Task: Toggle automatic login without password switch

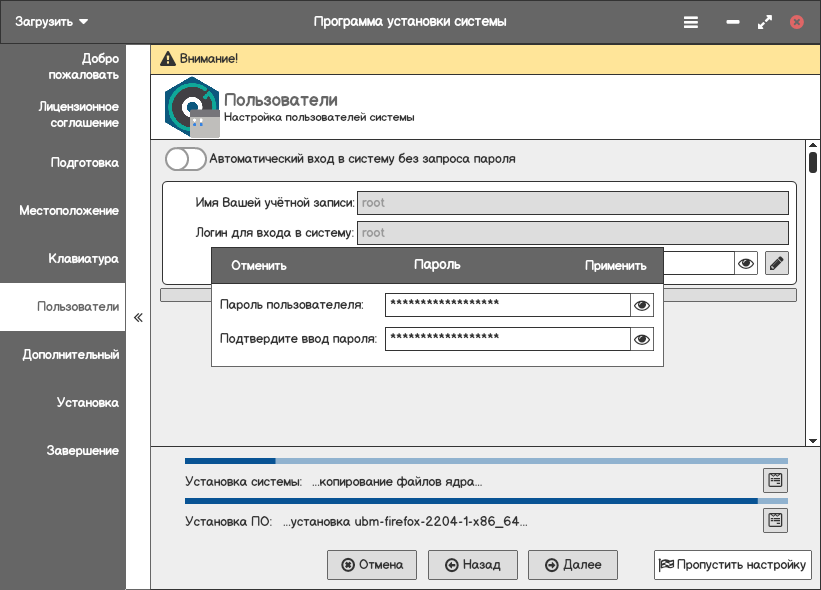Action: 185,159
